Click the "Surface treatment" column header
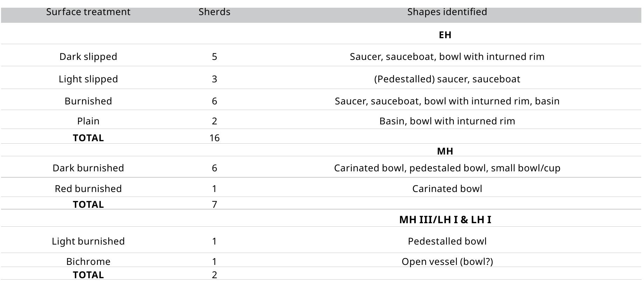 pyautogui.click(x=88, y=12)
